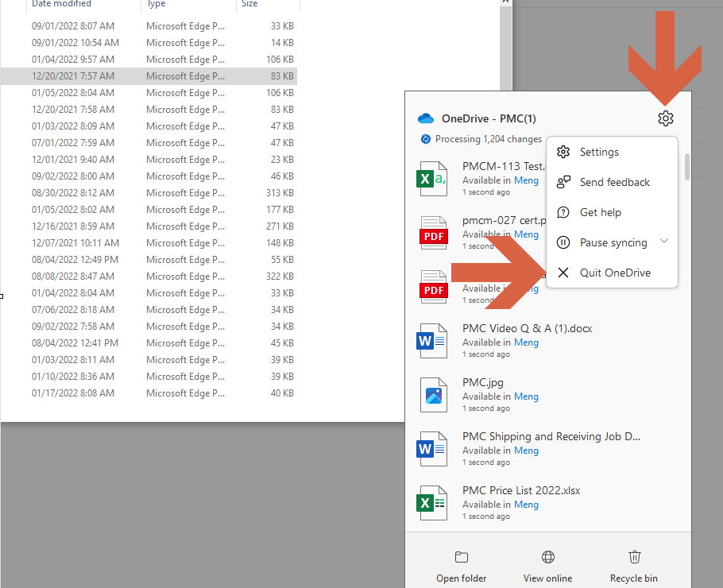This screenshot has width=723, height=588.
Task: Select row dated 12/01/2021 9:40 AM
Action: click(x=149, y=159)
